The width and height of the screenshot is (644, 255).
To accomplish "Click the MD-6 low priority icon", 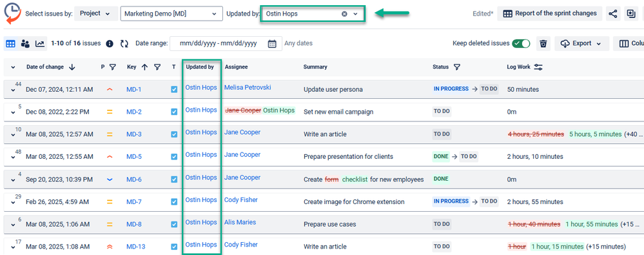I will coord(109,179).
